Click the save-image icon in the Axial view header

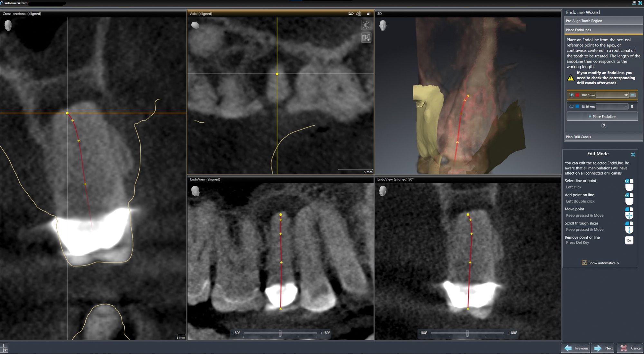(351, 14)
